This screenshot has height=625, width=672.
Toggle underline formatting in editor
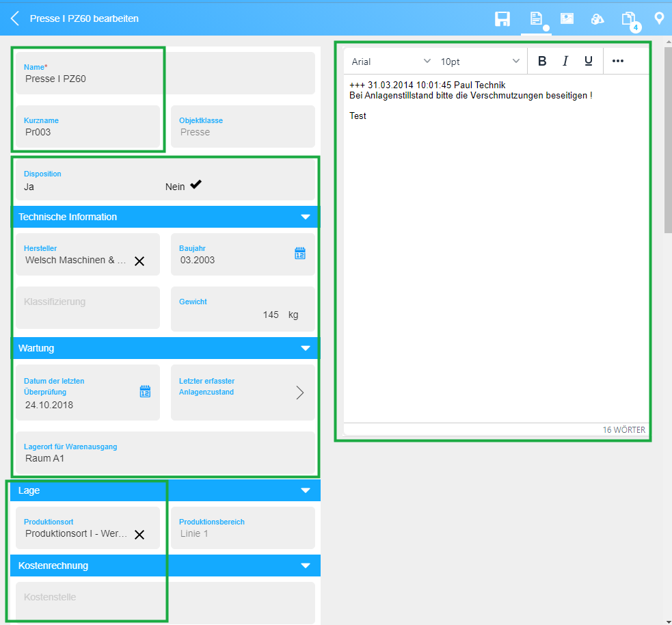tap(589, 61)
